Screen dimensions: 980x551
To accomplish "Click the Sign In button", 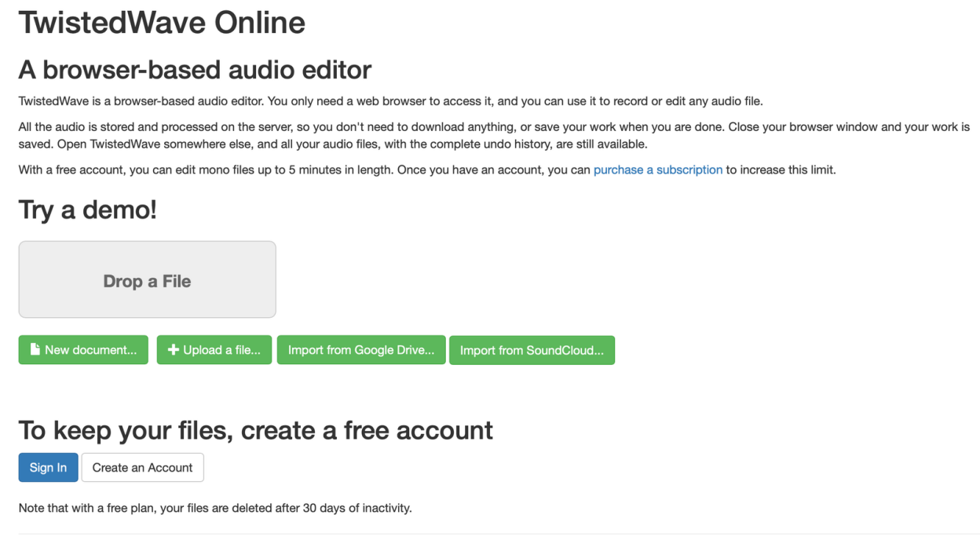I will coord(48,467).
